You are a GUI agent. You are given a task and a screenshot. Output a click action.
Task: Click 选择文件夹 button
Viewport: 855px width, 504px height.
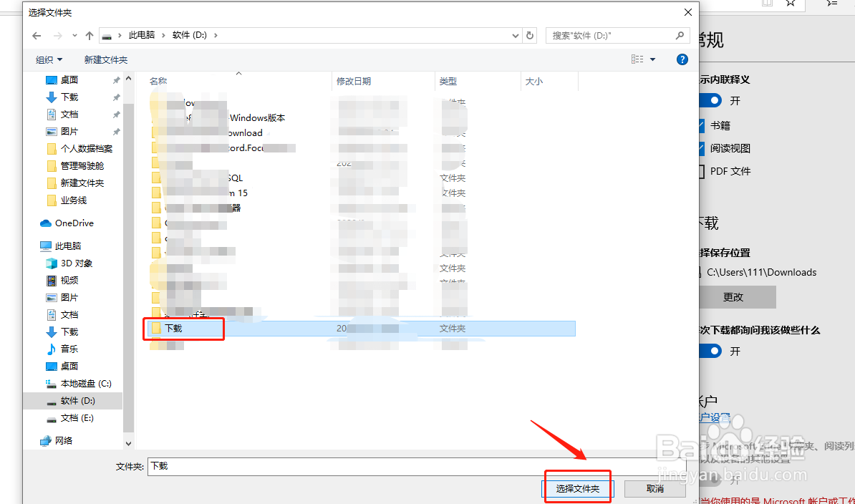(x=577, y=489)
